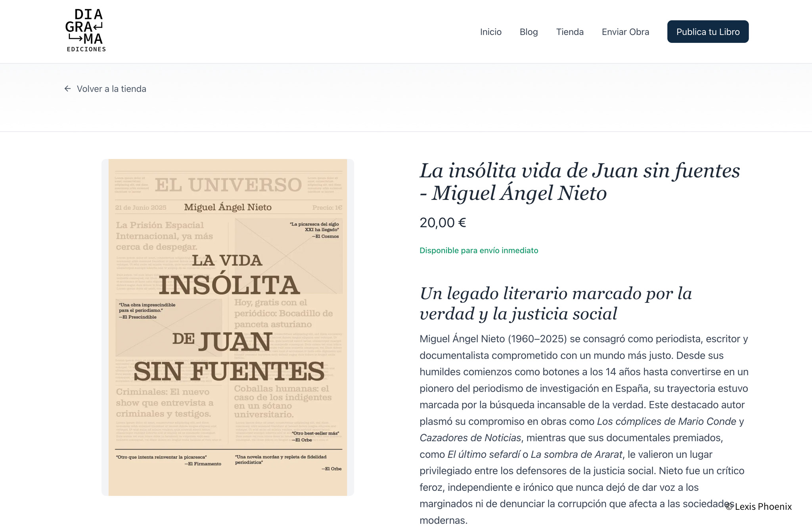Click the back arrow icon
This screenshot has width=812, height=530.
68,89
